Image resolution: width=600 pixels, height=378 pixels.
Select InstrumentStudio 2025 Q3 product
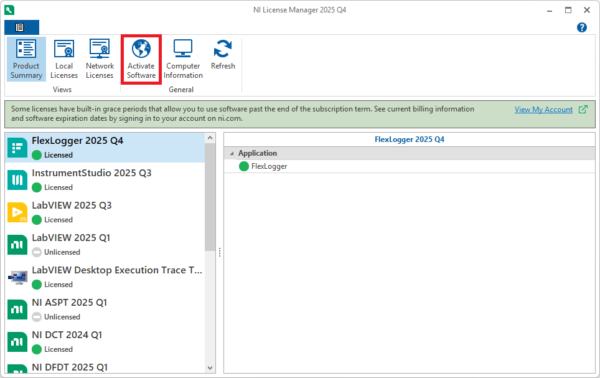coord(105,180)
